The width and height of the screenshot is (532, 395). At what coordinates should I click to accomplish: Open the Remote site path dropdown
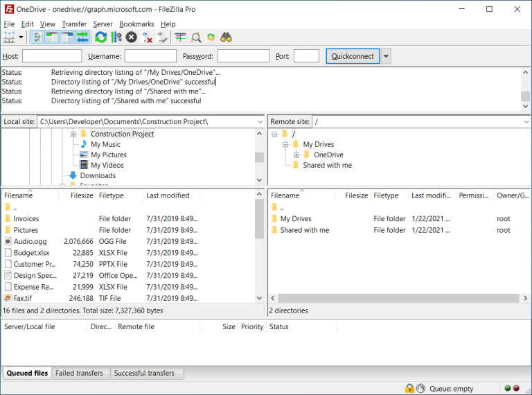click(526, 122)
